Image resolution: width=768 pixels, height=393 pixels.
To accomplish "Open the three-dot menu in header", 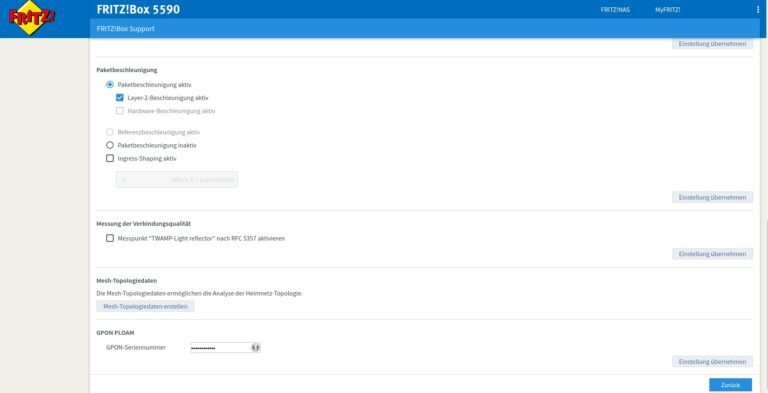I will pos(758,9).
